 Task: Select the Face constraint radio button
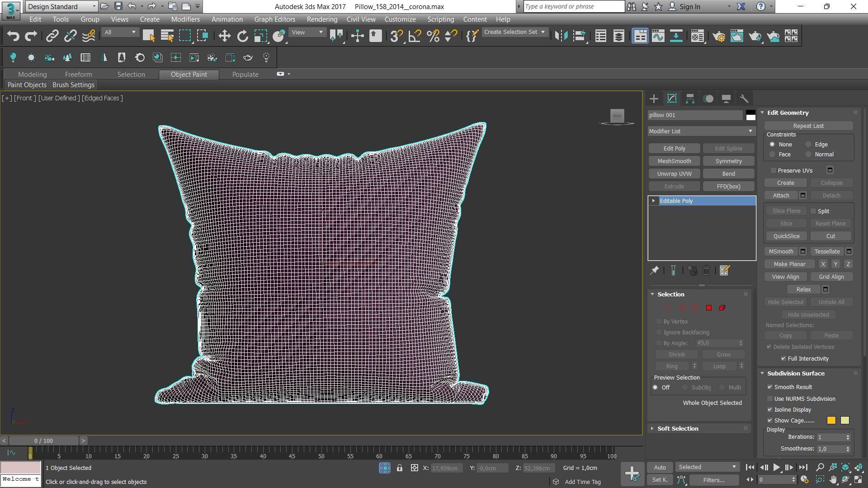pos(772,155)
